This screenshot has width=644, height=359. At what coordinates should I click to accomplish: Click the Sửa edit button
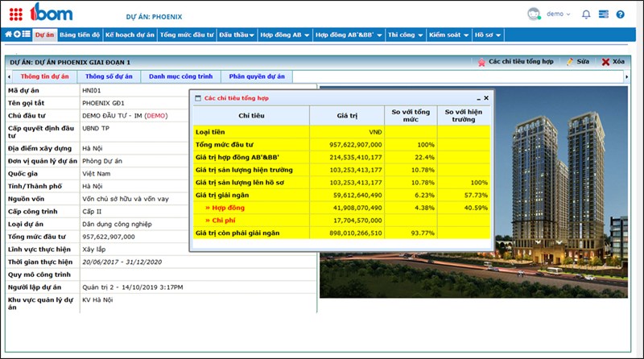coord(578,61)
